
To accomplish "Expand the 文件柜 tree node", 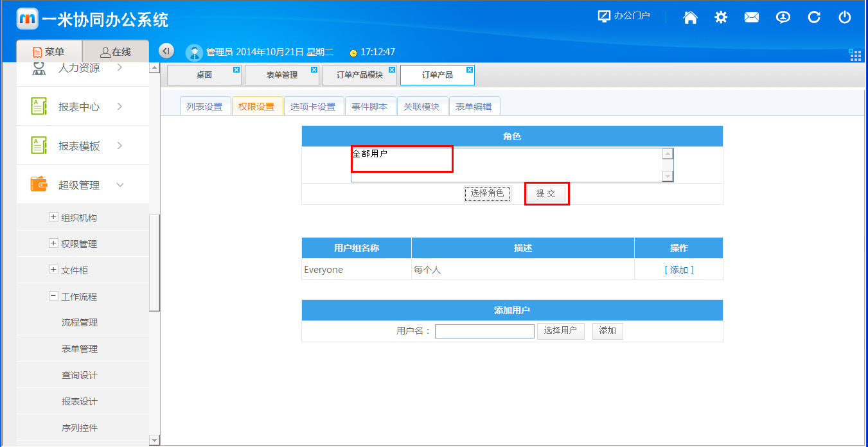I will tap(53, 270).
